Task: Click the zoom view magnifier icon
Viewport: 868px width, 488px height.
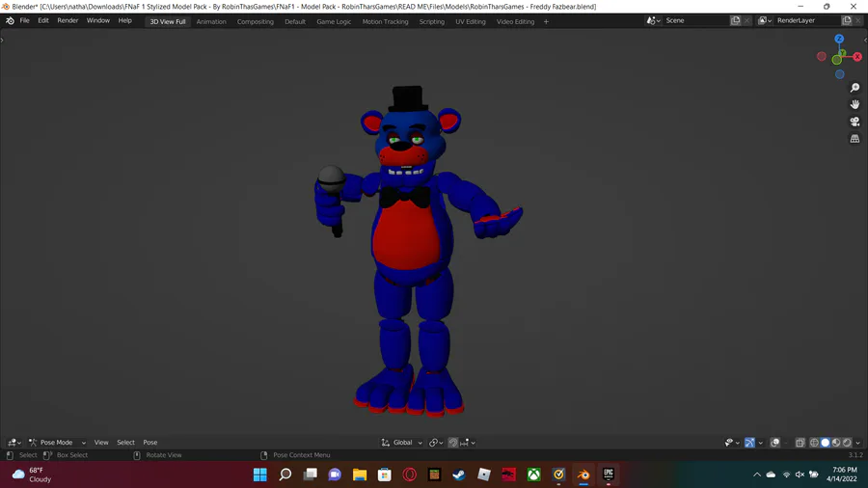Action: click(x=854, y=88)
